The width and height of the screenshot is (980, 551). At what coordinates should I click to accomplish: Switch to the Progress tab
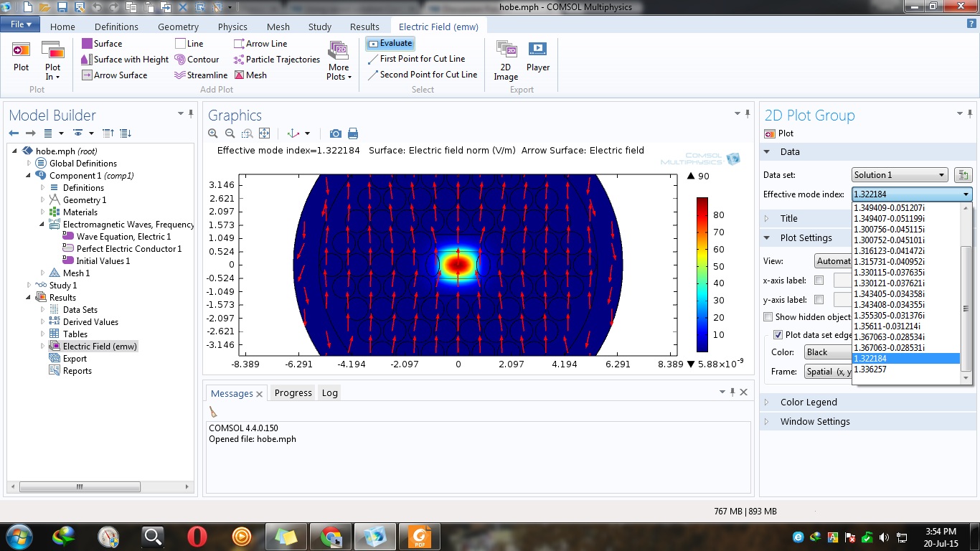click(293, 393)
